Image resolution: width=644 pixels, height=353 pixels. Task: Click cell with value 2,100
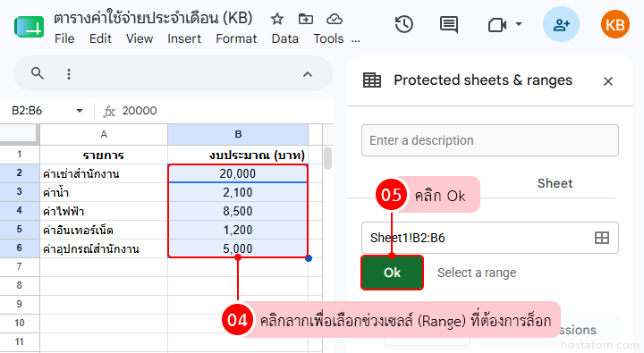pos(238,192)
